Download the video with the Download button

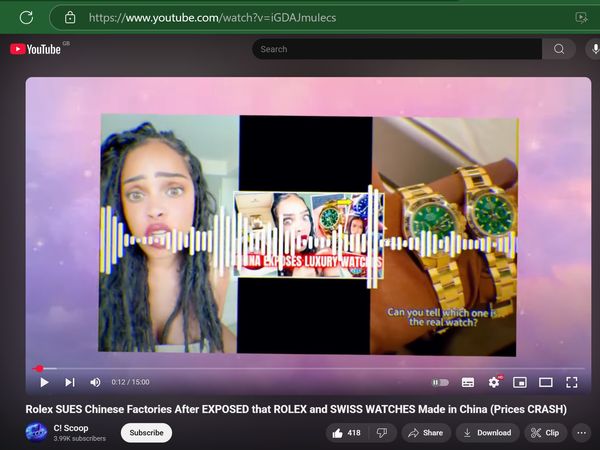[x=488, y=433]
